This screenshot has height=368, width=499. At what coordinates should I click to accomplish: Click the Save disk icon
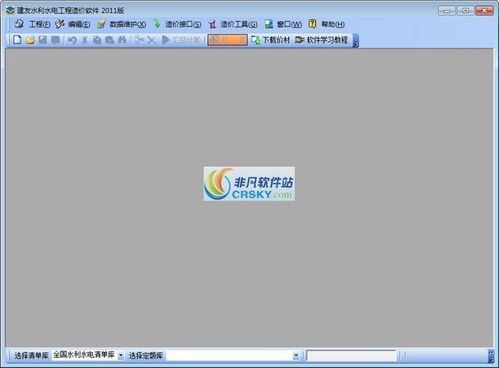[x=43, y=40]
